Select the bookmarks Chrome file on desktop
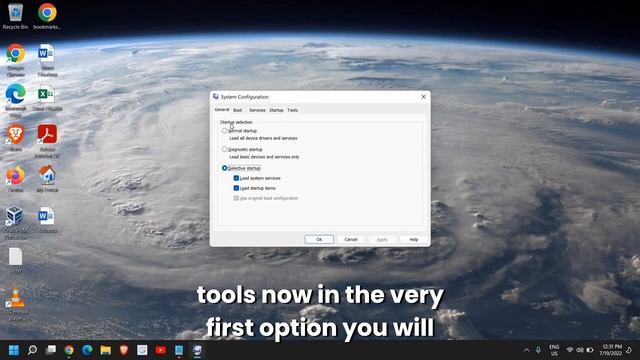Screen dimensions: 640x360 47,16
